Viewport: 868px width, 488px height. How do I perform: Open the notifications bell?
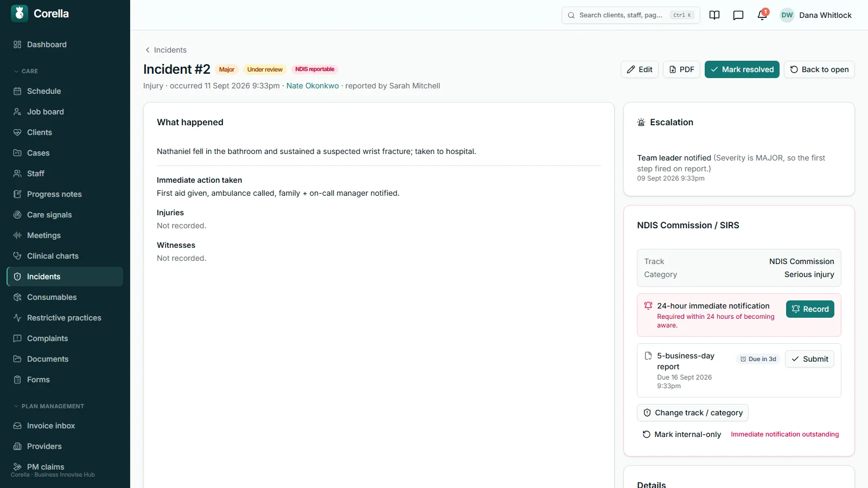point(762,15)
